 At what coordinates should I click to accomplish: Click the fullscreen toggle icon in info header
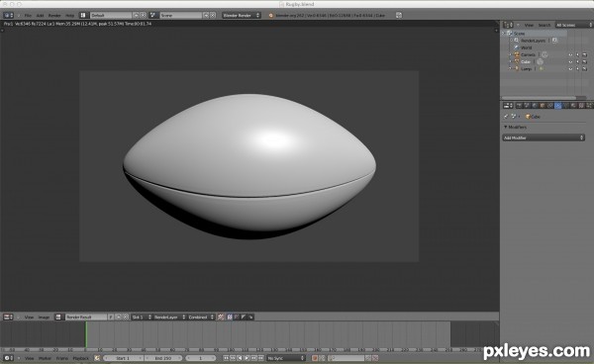399,15
